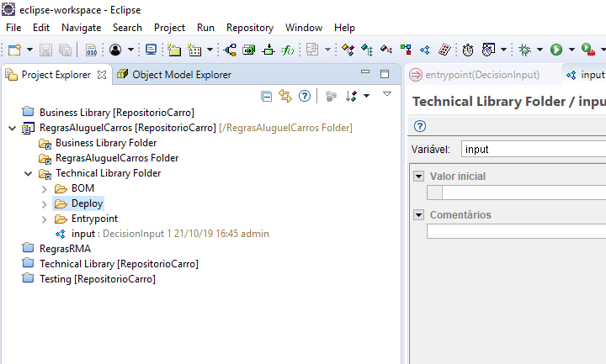The width and height of the screenshot is (606, 364).
Task: Close the Project Explorer tab
Action: tap(102, 75)
